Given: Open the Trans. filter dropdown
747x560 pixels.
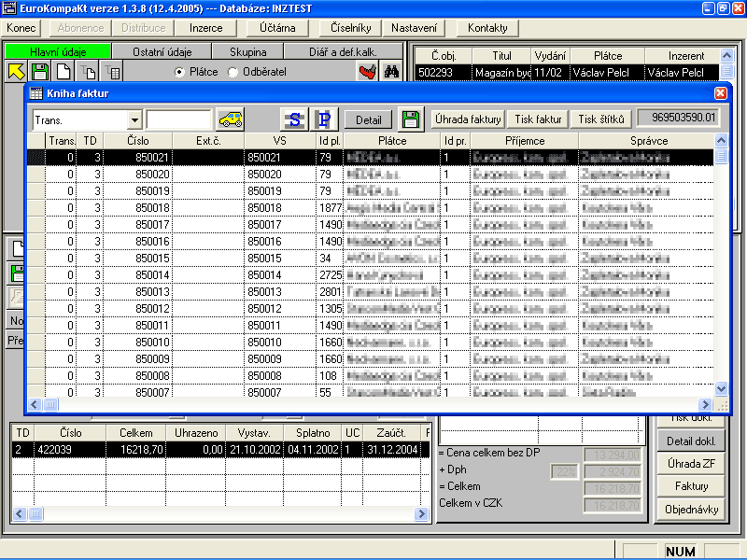Looking at the screenshot, I should click(x=134, y=119).
